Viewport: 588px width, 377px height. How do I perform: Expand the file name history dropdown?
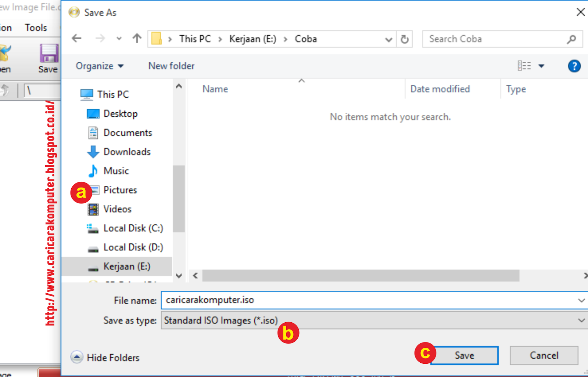[581, 300]
